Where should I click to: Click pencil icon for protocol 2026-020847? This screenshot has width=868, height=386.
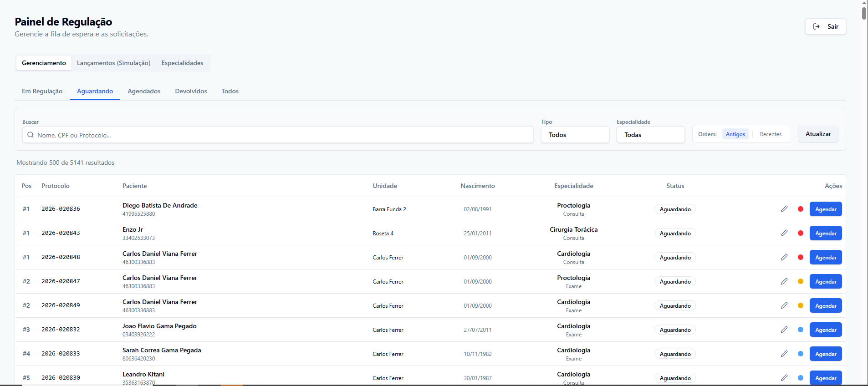pyautogui.click(x=784, y=281)
